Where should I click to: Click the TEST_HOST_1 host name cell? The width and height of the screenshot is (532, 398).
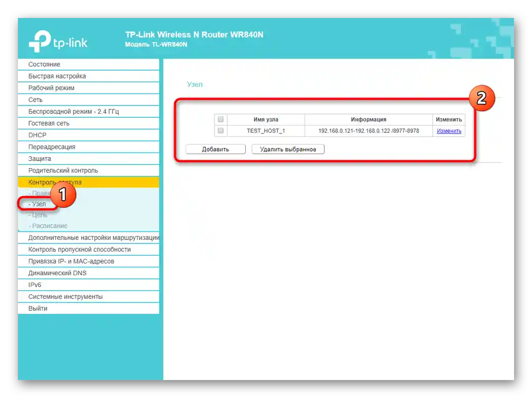click(266, 131)
